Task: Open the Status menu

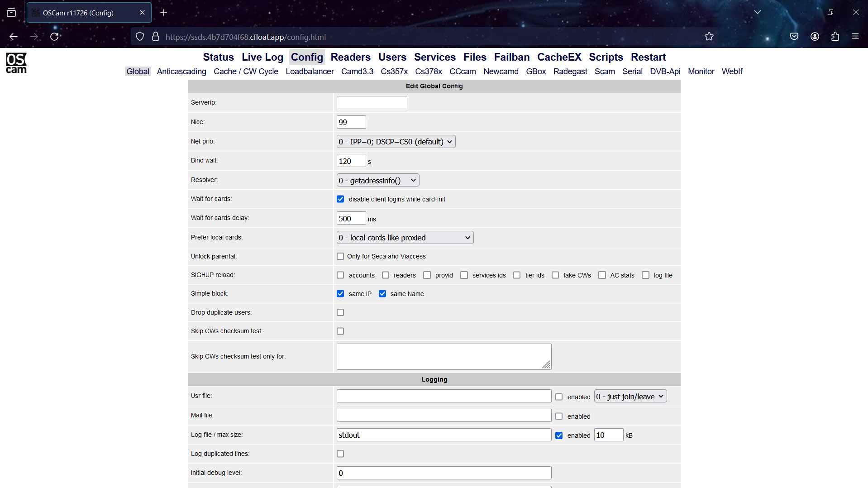Action: click(219, 57)
